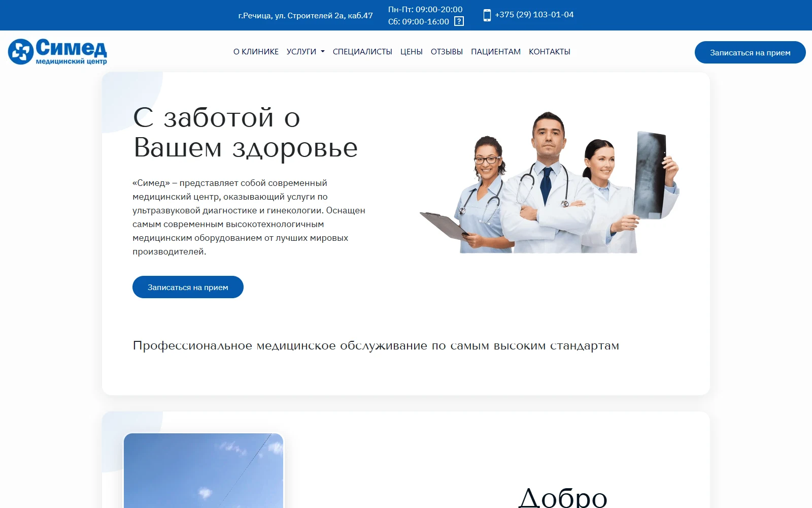Click the heading С заботой о Вашем здоровье
The height and width of the screenshot is (508, 812).
(246, 133)
